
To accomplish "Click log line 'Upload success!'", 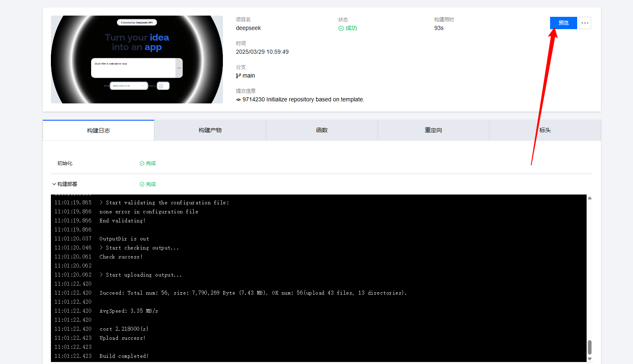I will coord(122,338).
